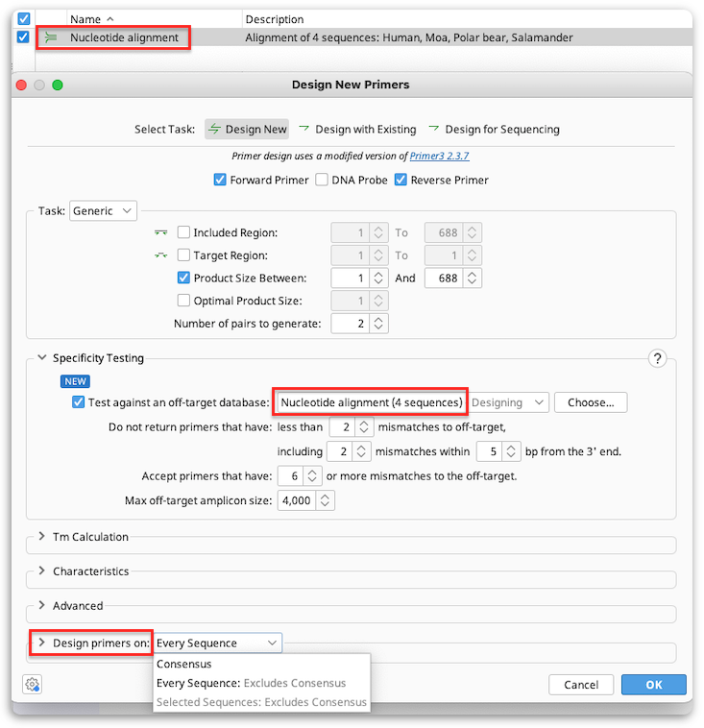Expand the Characteristics section
Viewport: 704px width, 728px height.
[x=42, y=570]
